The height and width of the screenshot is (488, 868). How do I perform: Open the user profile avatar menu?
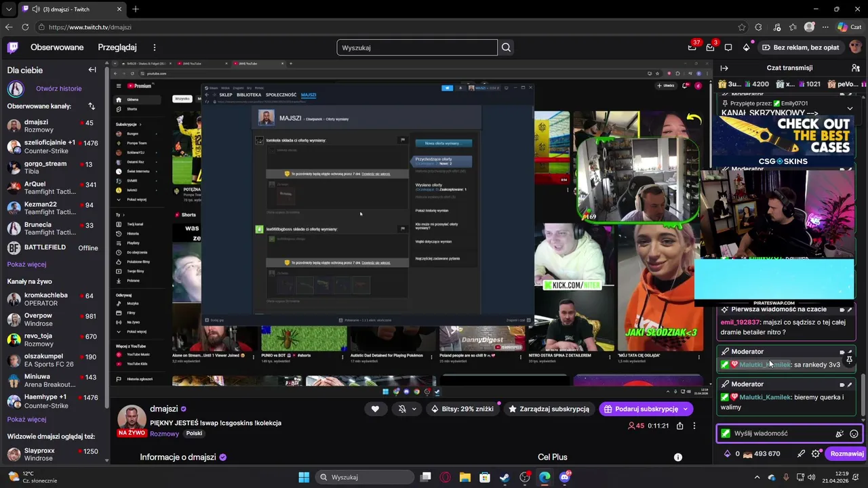855,47
